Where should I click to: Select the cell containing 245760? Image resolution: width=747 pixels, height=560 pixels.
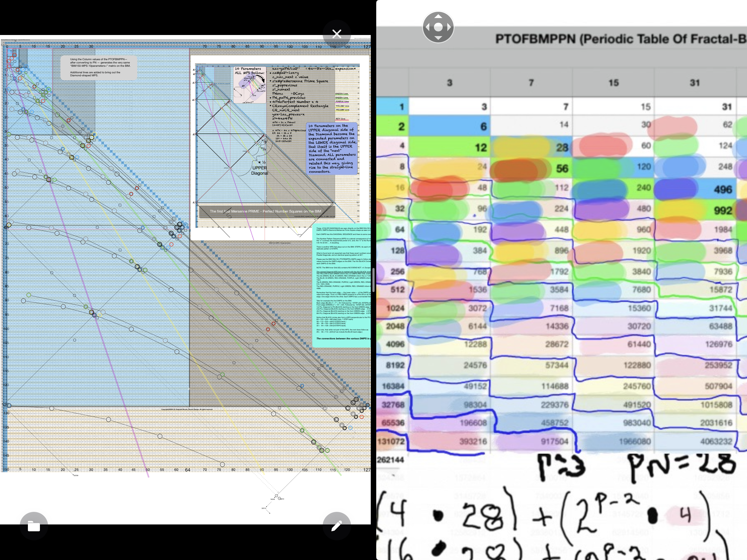click(x=613, y=386)
